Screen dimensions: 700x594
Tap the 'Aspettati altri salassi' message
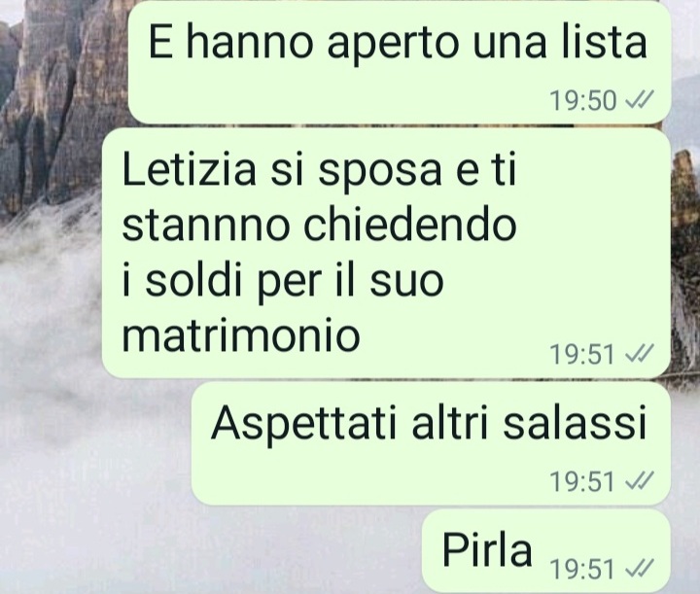click(x=432, y=443)
